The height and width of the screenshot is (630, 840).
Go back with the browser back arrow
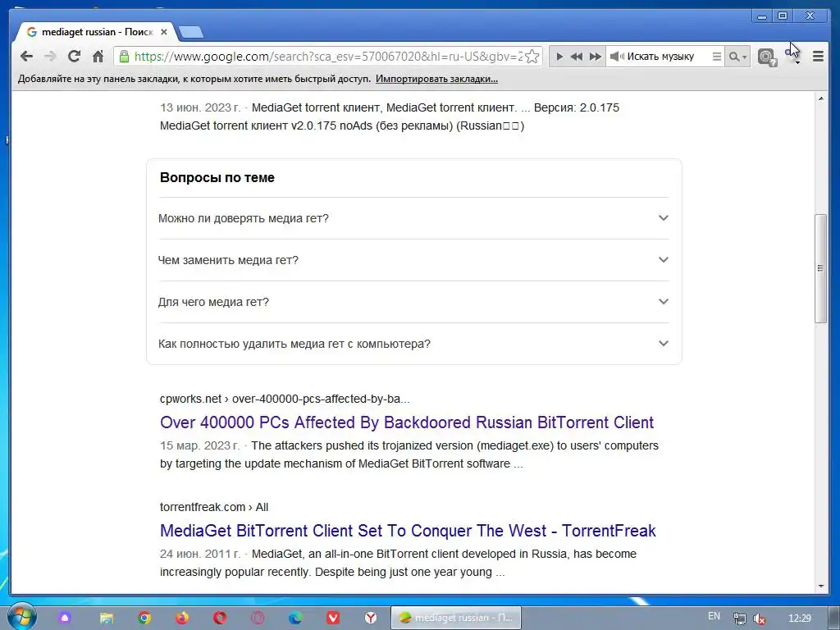[26, 57]
